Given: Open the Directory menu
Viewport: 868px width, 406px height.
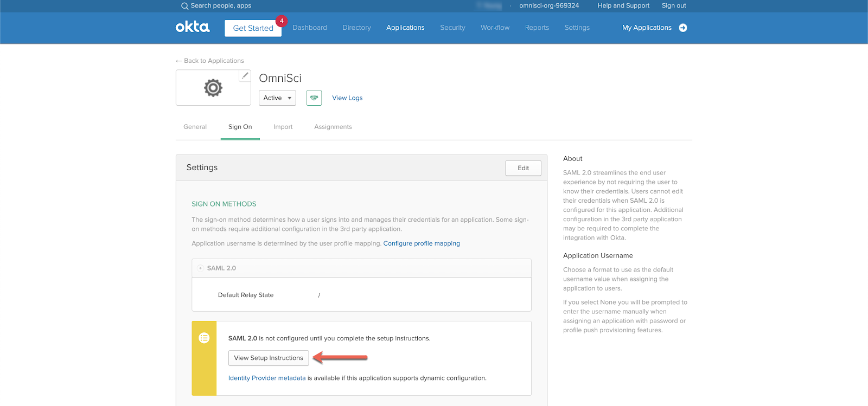Looking at the screenshot, I should click(356, 28).
